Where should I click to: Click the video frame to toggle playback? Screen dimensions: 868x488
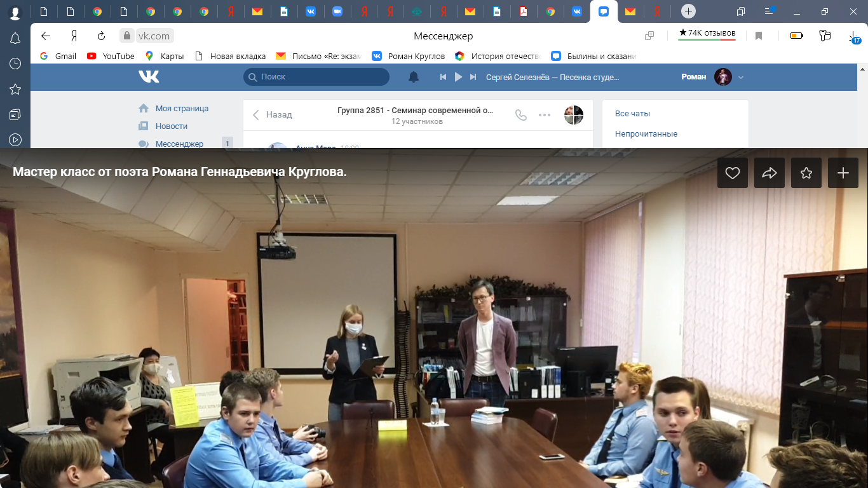click(x=434, y=318)
